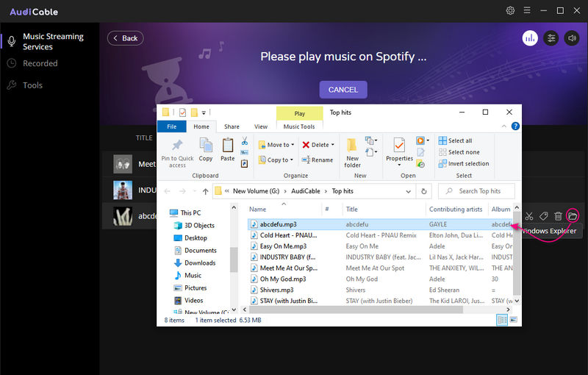
Task: Click the speaker volume icon
Action: click(x=572, y=38)
